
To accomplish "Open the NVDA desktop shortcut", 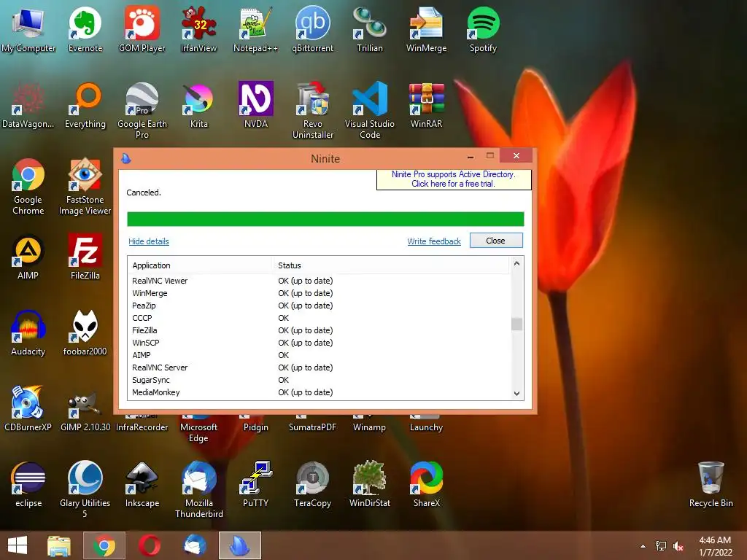I will pyautogui.click(x=256, y=106).
